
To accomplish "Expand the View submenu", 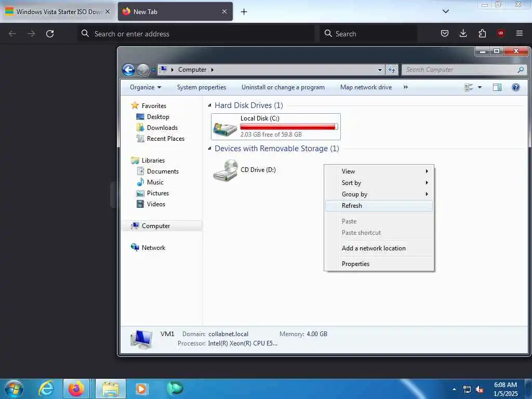I will [x=379, y=171].
